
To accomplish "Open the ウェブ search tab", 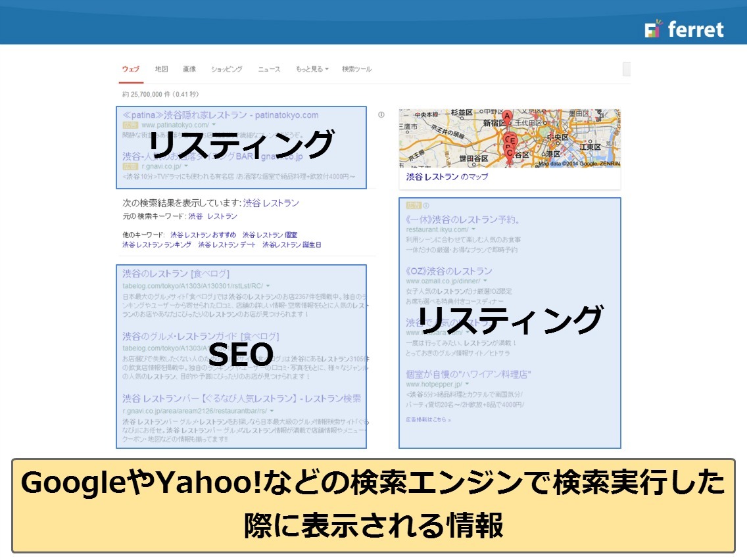I will coord(131,69).
